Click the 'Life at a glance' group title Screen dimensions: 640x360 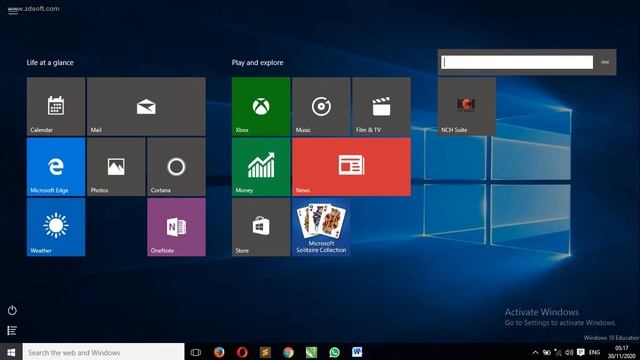pos(50,62)
